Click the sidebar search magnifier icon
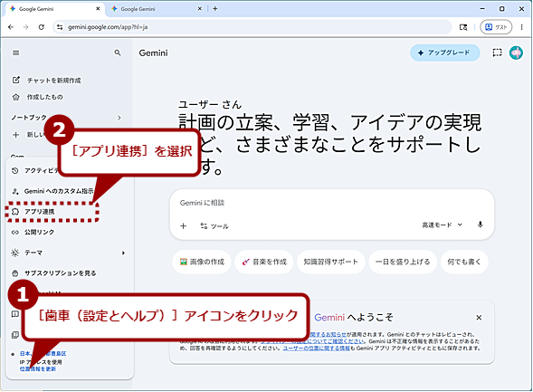 pos(118,53)
